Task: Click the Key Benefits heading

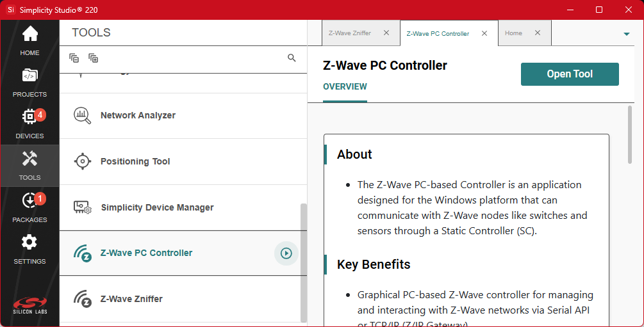Action: click(x=374, y=265)
